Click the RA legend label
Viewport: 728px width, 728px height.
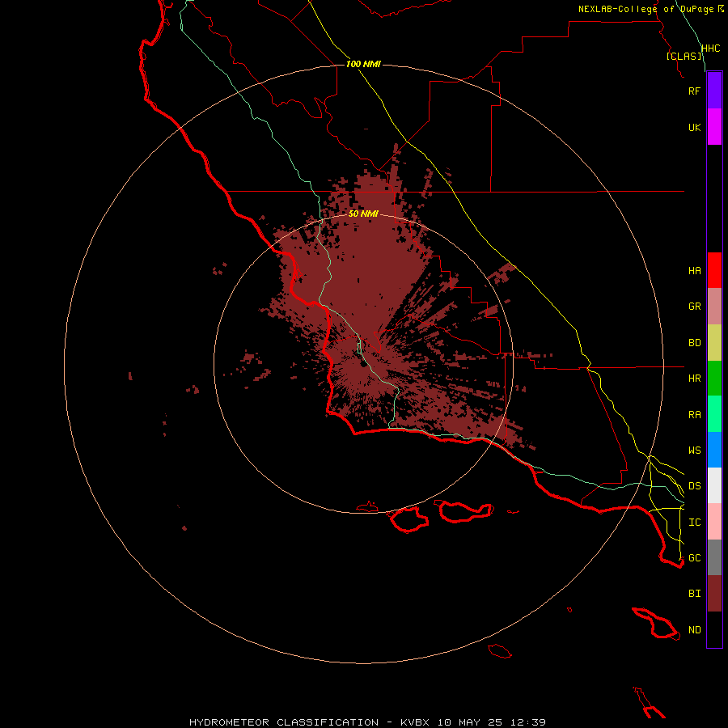(x=694, y=415)
